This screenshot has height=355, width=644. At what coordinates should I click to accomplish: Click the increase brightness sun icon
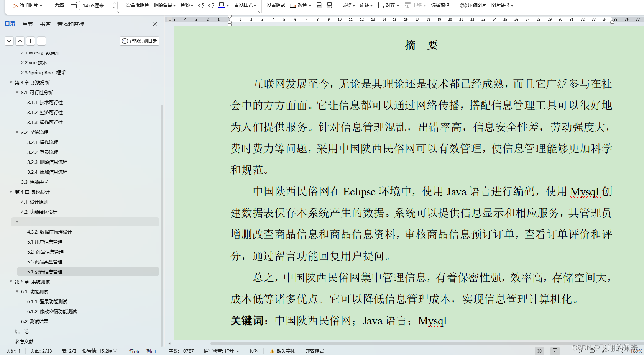201,5
